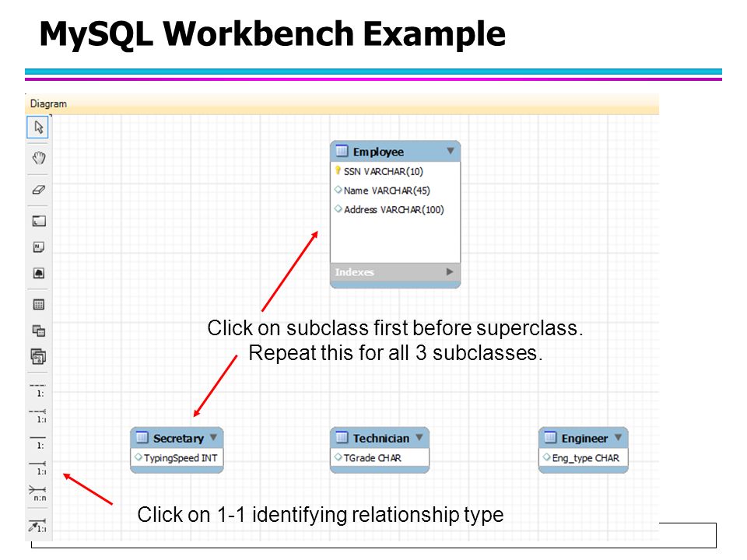Select the Eng_type CHAR column
The width and height of the screenshot is (747, 560).
[585, 458]
